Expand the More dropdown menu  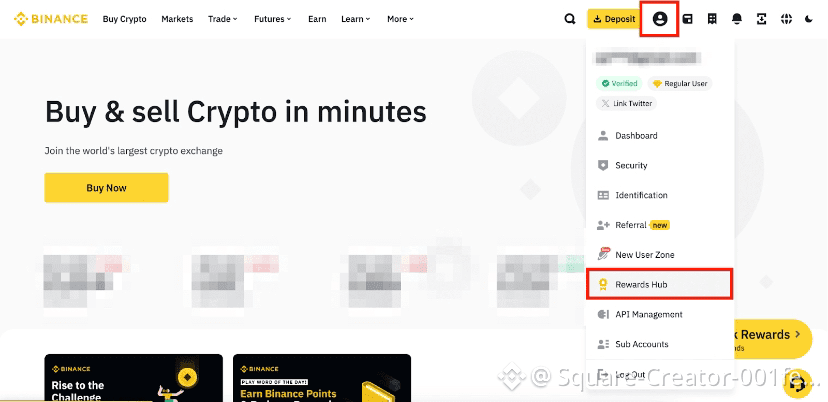click(400, 19)
